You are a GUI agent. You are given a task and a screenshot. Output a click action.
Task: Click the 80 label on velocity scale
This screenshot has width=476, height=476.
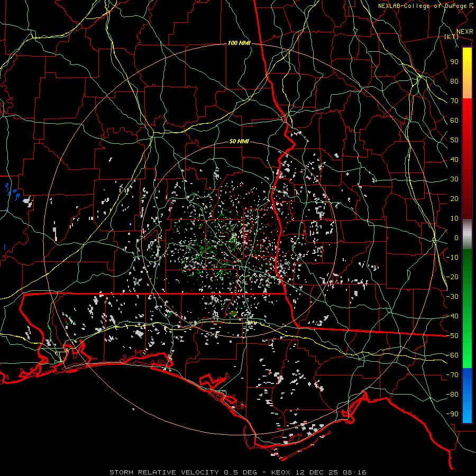click(454, 81)
